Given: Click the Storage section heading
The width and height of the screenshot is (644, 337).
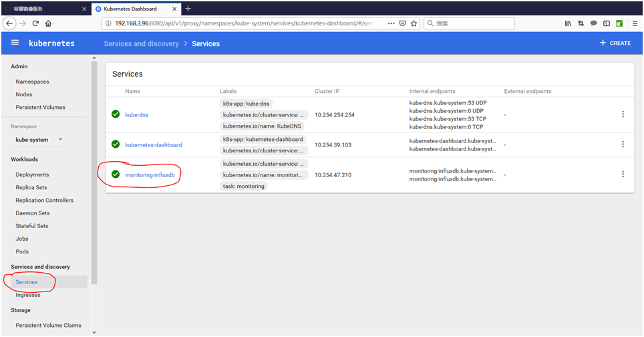Looking at the screenshot, I should tap(21, 310).
